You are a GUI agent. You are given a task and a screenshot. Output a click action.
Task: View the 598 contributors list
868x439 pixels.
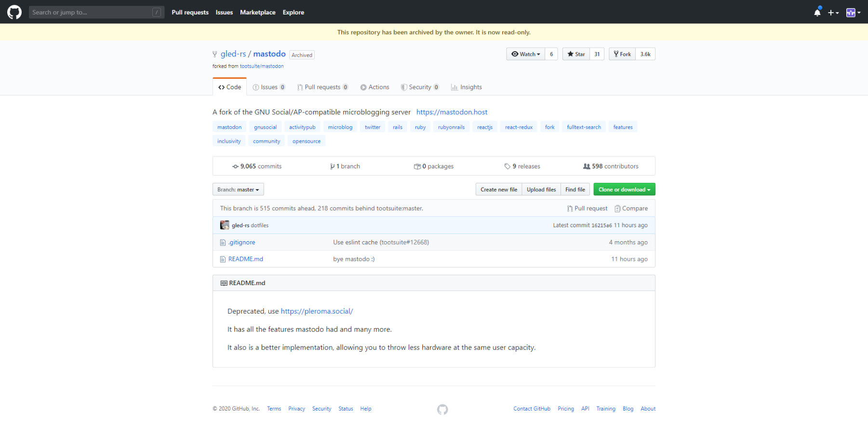[x=611, y=166]
